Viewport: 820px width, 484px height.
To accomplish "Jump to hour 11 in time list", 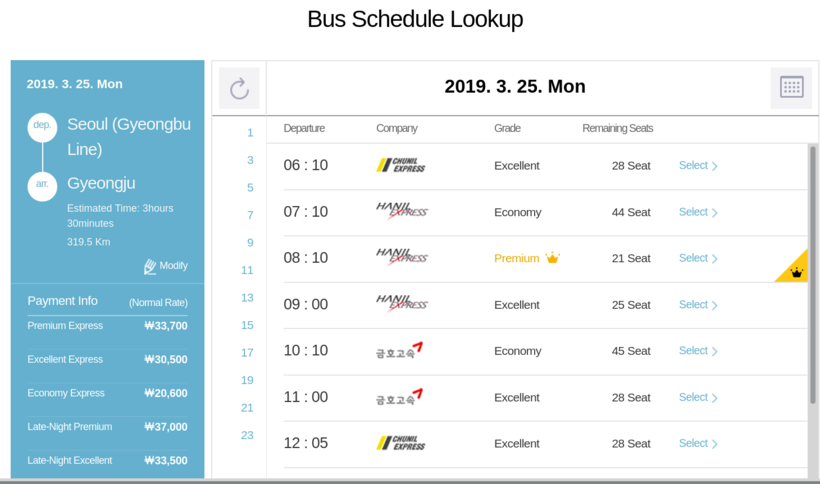I will click(248, 270).
